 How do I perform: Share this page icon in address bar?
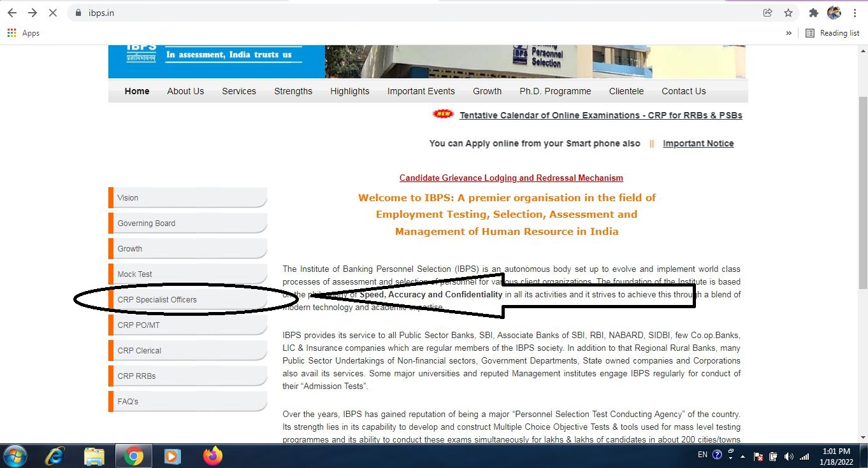tap(768, 13)
